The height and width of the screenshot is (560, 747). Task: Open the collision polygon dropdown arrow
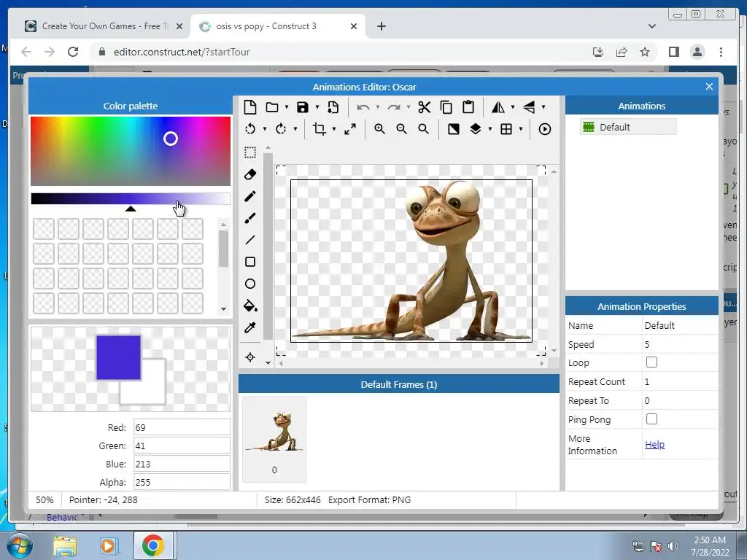tap(489, 130)
